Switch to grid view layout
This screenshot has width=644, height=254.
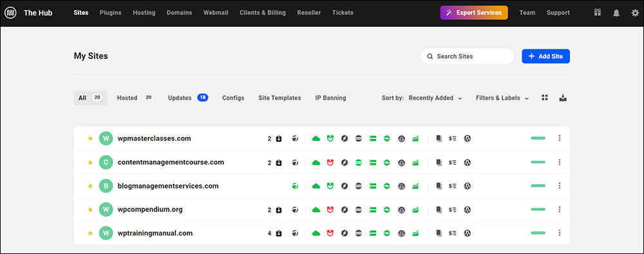pyautogui.click(x=545, y=98)
